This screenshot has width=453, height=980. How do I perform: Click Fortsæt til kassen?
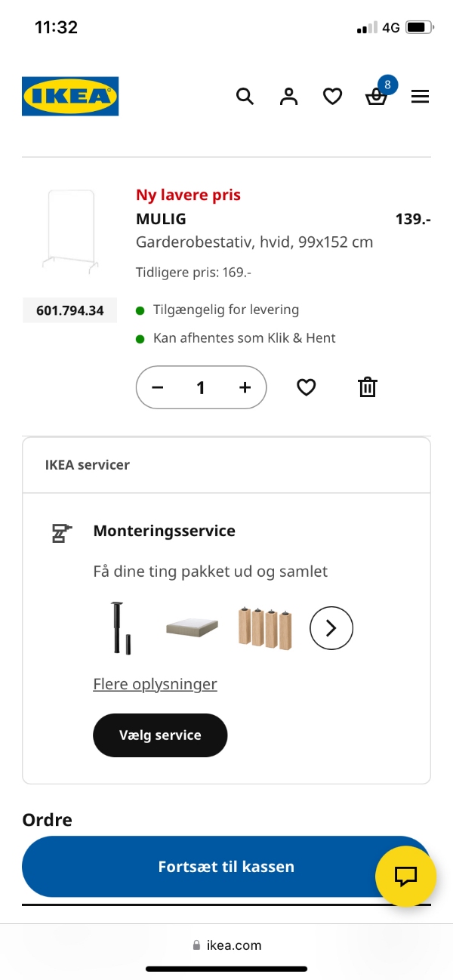click(x=226, y=866)
